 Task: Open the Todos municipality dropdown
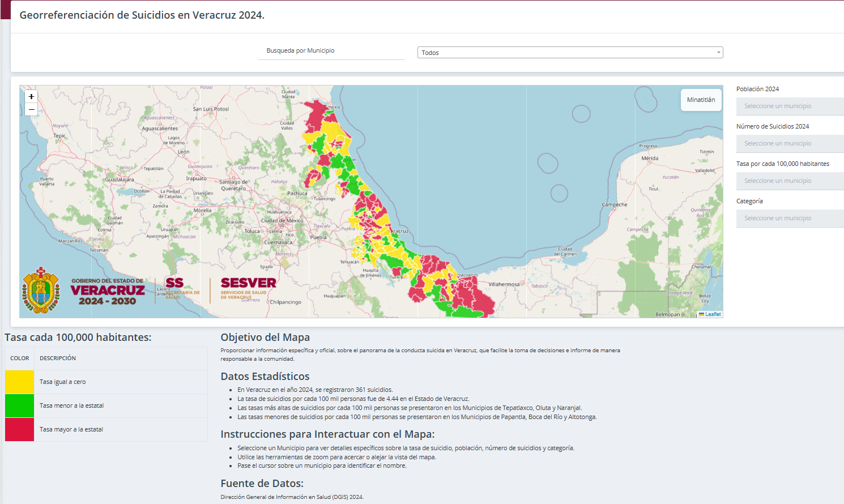[x=570, y=53]
